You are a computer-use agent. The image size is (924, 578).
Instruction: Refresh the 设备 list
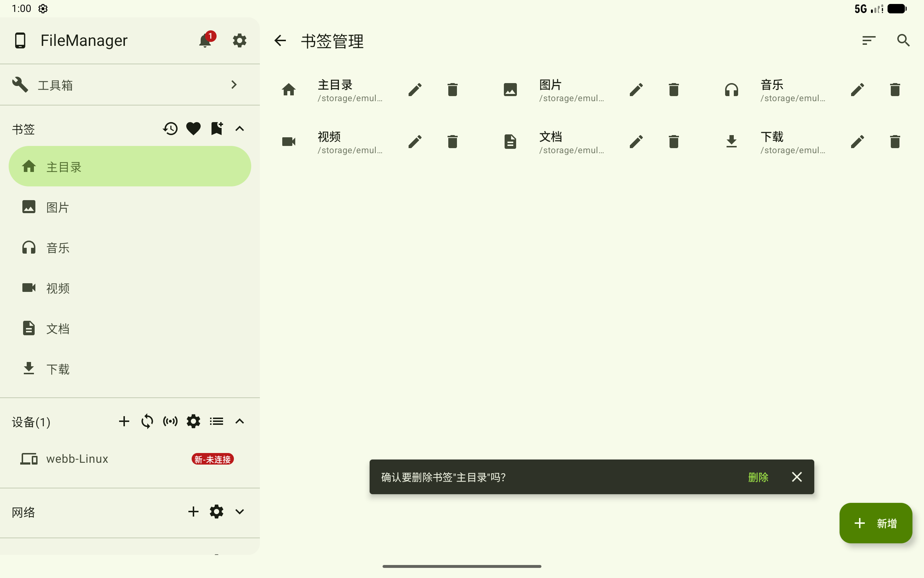pyautogui.click(x=147, y=421)
